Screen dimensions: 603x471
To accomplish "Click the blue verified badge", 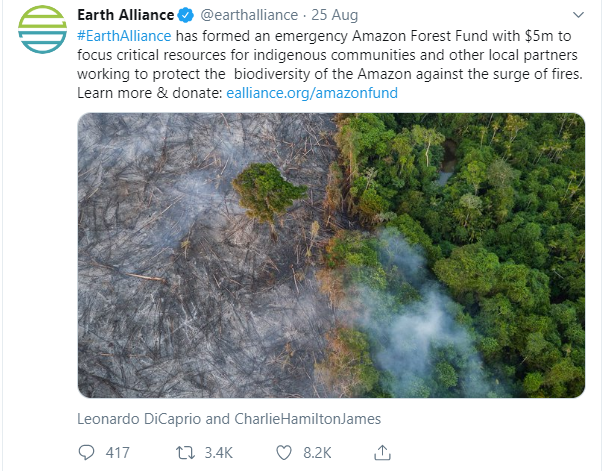I will [x=186, y=17].
